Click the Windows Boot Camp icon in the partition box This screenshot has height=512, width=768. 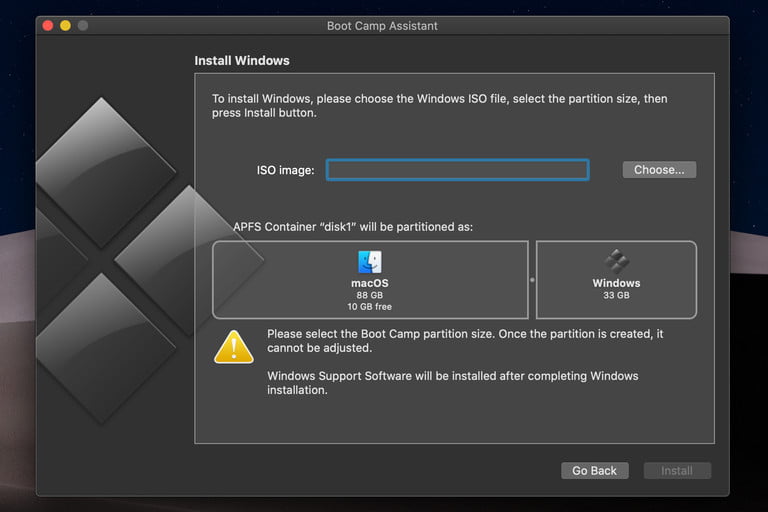click(x=616, y=261)
